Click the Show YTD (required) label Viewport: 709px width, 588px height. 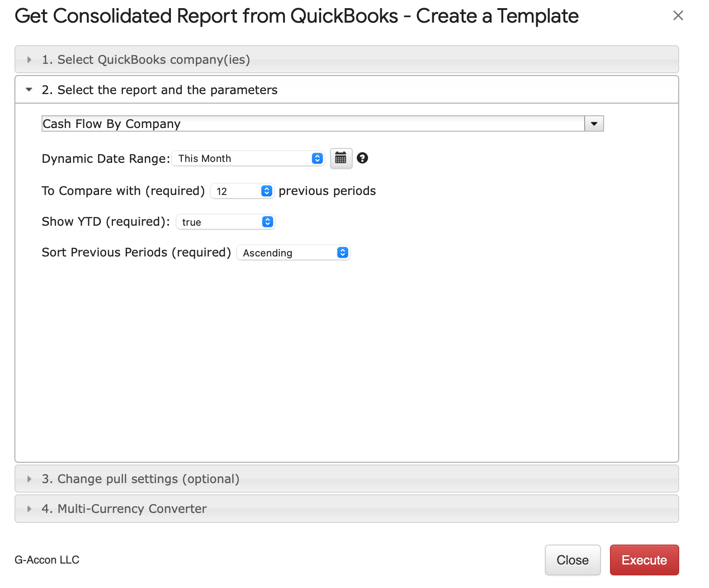(106, 222)
